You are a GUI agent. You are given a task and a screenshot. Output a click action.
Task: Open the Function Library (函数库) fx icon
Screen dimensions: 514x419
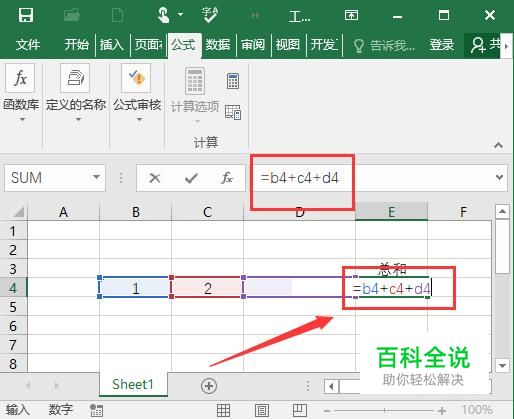click(20, 78)
